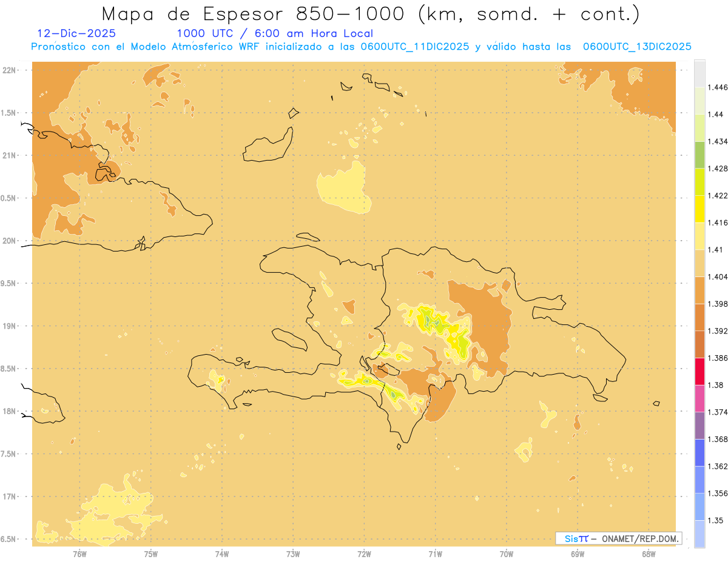This screenshot has width=728, height=562.
Task: Click the 22N latitude axis label
Action: (8, 70)
